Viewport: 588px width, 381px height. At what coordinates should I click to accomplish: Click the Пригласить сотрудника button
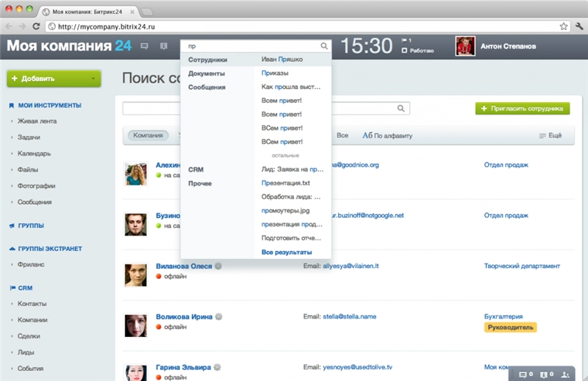click(523, 109)
